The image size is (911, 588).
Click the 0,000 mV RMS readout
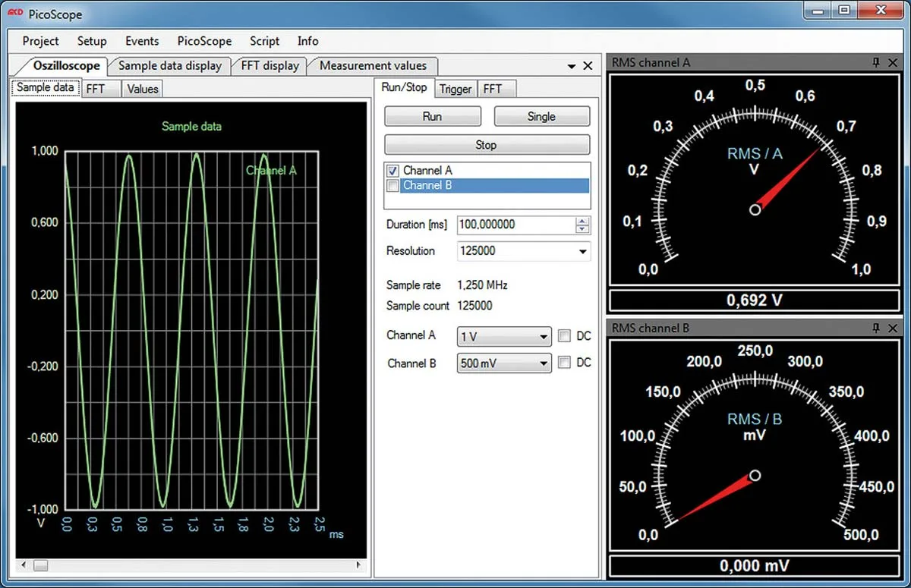[x=754, y=566]
